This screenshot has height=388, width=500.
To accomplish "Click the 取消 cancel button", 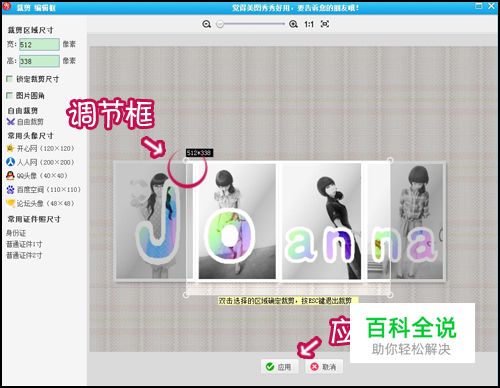I will 324,367.
